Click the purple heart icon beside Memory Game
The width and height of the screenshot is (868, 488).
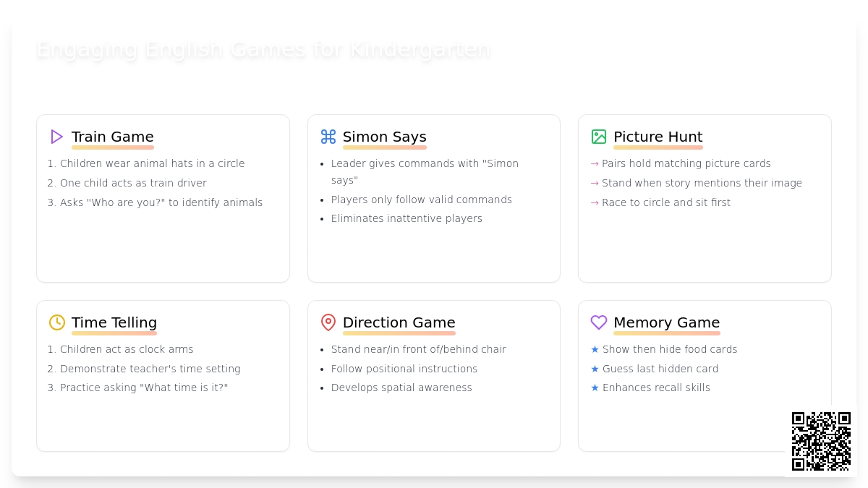click(599, 322)
